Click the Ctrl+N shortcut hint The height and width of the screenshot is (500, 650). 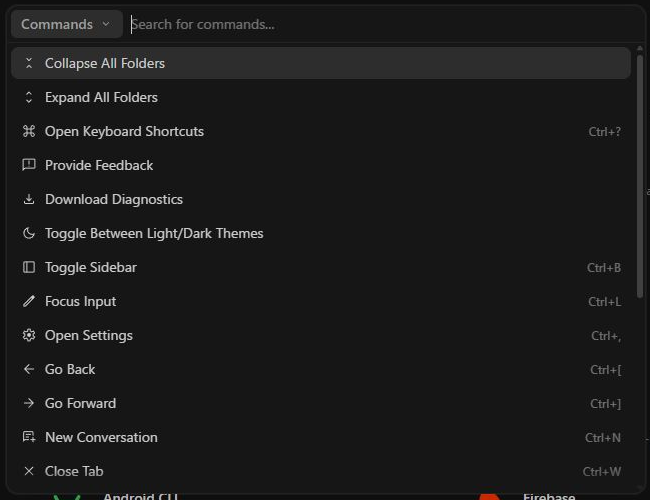pos(603,438)
